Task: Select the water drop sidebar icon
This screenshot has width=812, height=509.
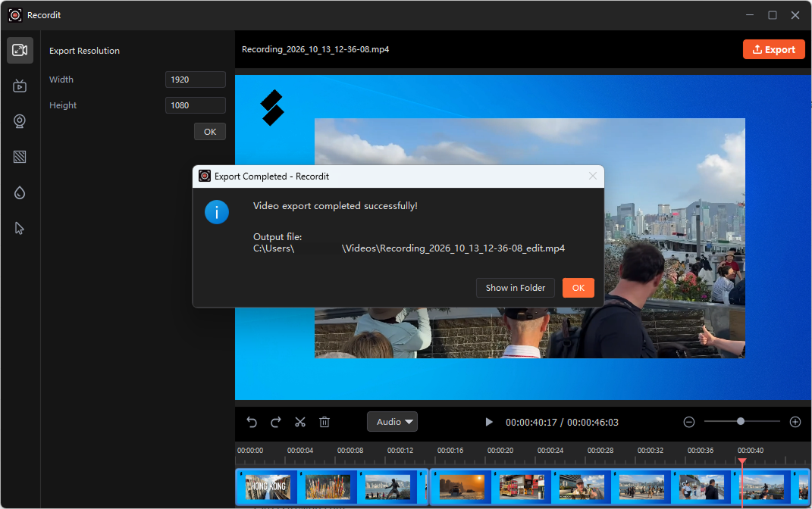Action: pos(20,193)
